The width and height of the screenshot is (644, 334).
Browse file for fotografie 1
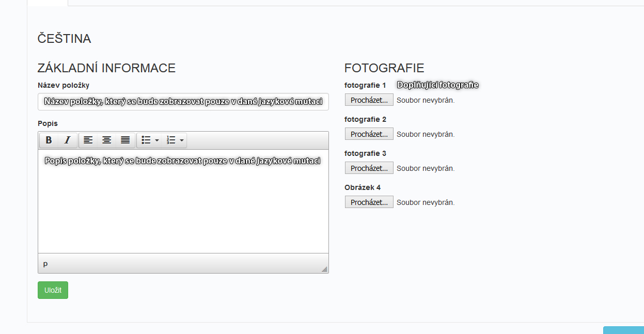[x=369, y=100]
